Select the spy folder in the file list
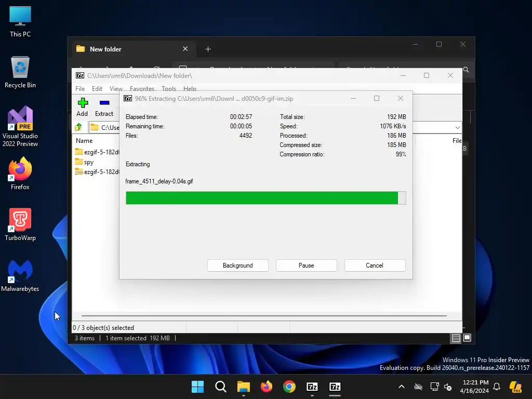 pos(85,162)
